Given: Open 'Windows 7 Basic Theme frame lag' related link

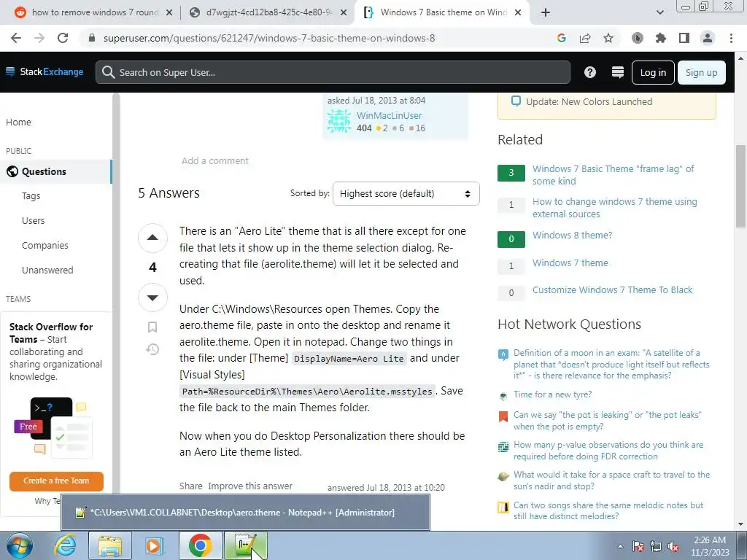Looking at the screenshot, I should (x=613, y=175).
